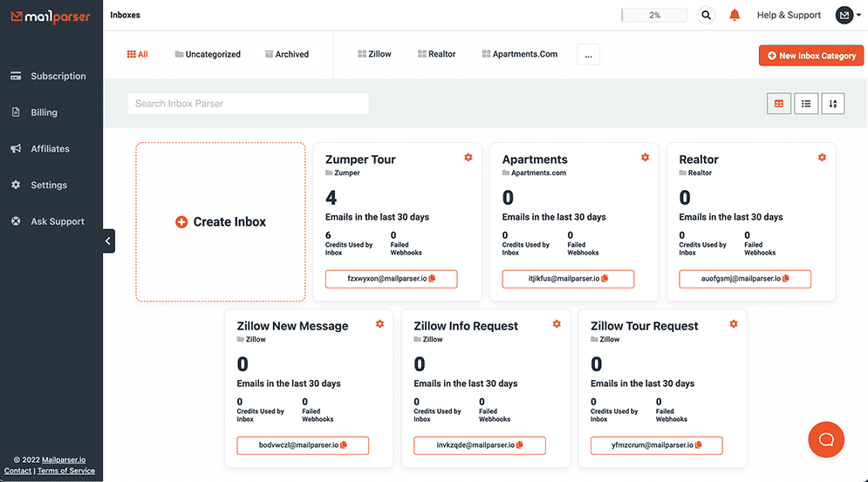Open Zumper Tour inbox settings gear

pyautogui.click(x=468, y=158)
